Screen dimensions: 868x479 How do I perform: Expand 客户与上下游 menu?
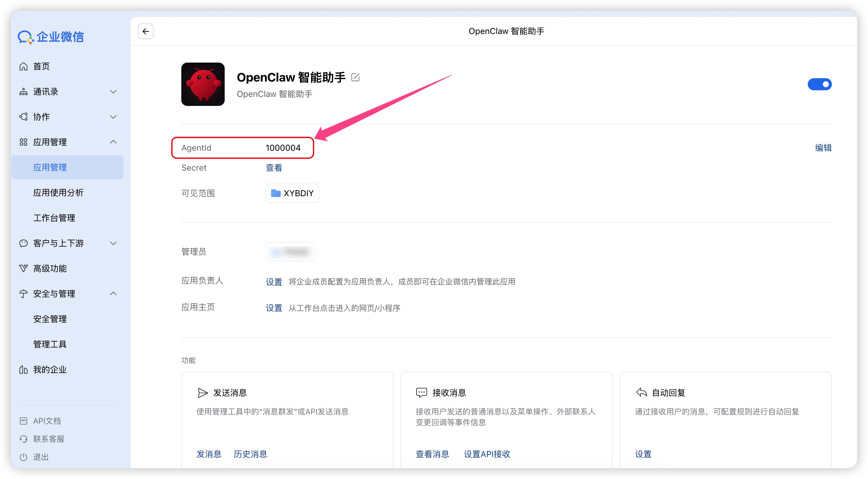(x=113, y=243)
